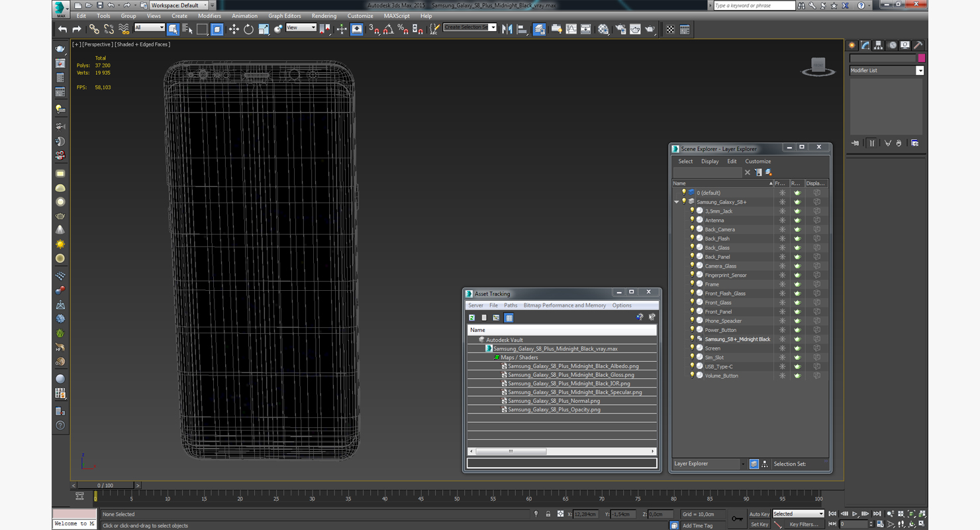This screenshot has width=980, height=530.
Task: Select the Fingerprint_Sensor object row
Action: [725, 275]
